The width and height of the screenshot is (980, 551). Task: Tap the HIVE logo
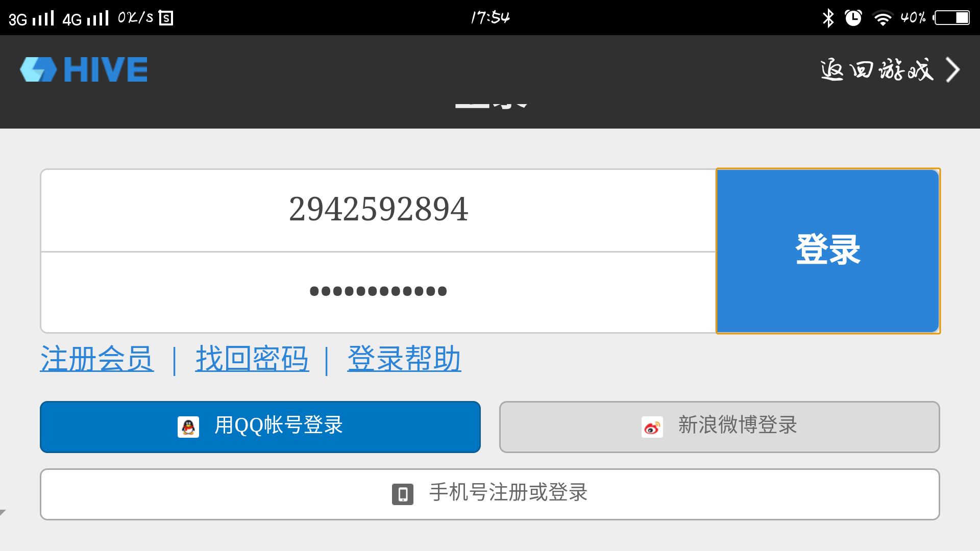84,69
